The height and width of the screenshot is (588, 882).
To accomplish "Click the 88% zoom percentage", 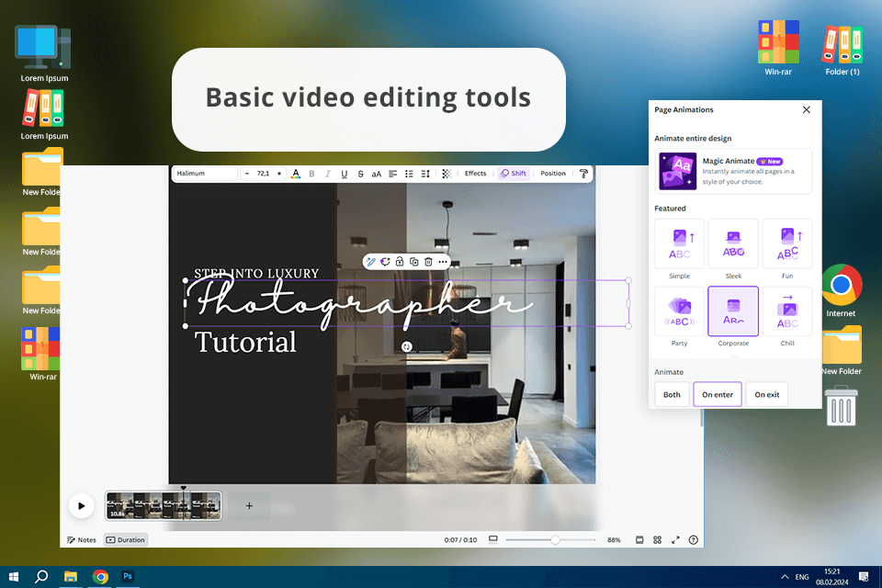I will (x=614, y=539).
